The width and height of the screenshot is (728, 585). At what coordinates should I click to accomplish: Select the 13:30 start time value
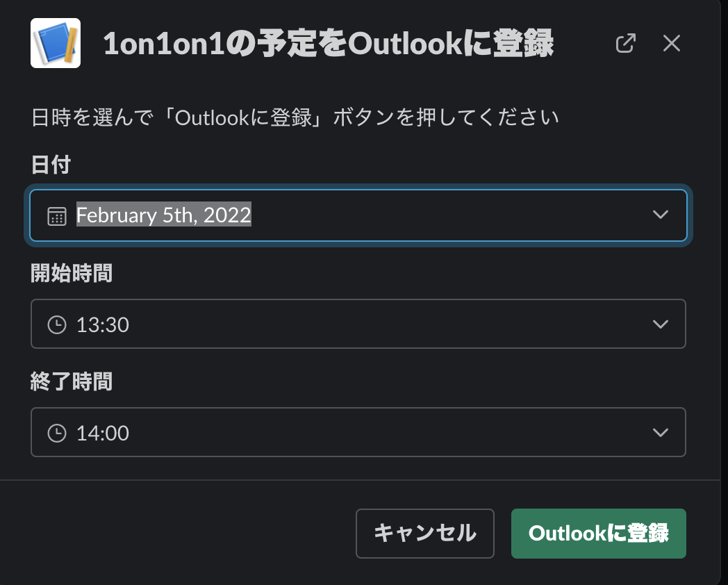coord(103,324)
